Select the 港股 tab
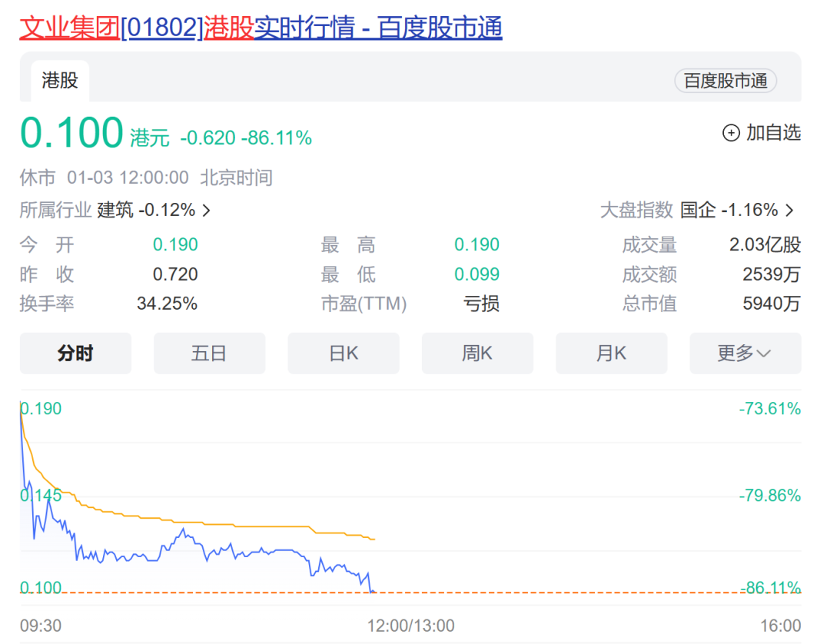The height and width of the screenshot is (644, 830). coord(60,80)
